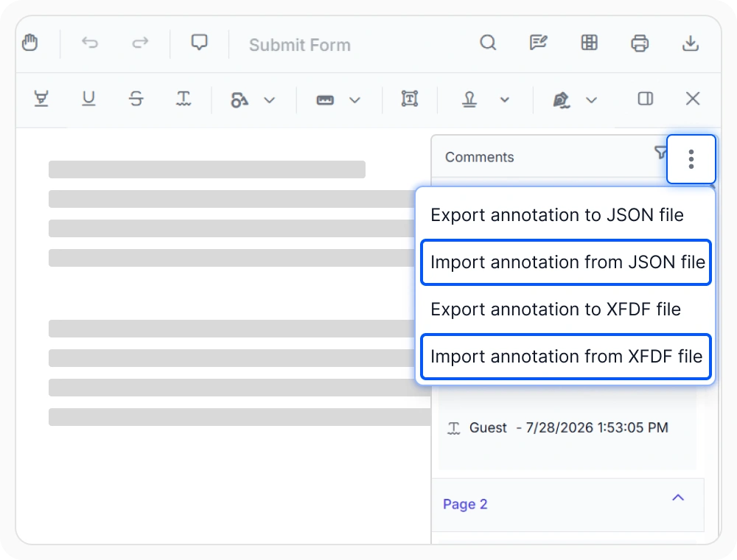The image size is (737, 560).
Task: Choose Export annotation to XFDF file
Action: pos(565,309)
